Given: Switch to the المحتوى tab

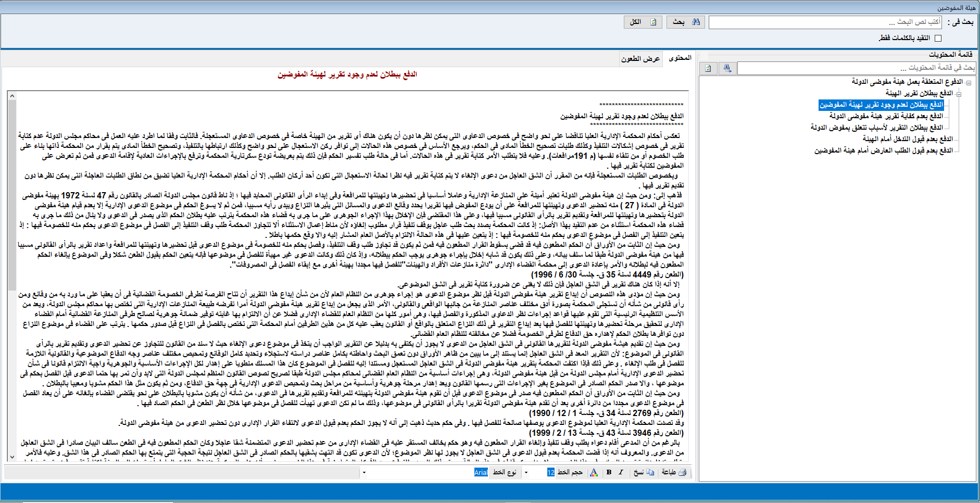Looking at the screenshot, I should [680, 58].
